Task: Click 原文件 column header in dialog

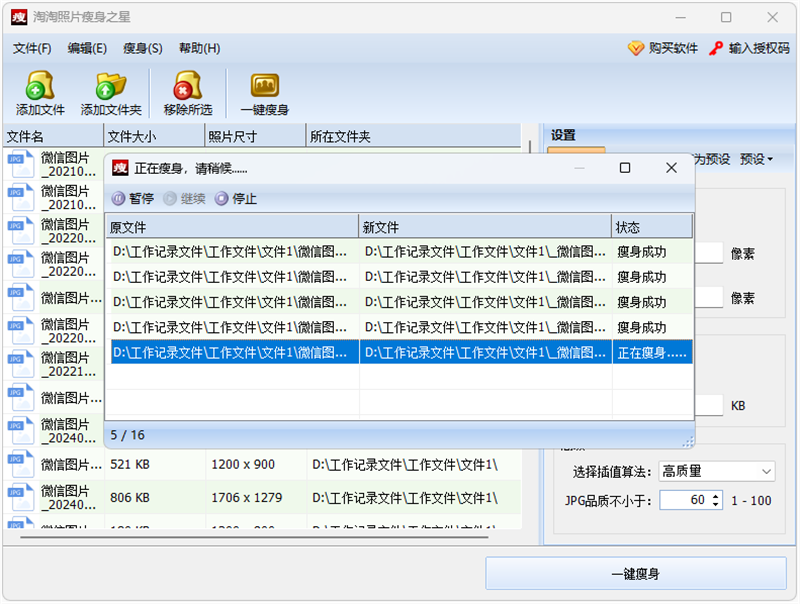Action: click(x=232, y=227)
